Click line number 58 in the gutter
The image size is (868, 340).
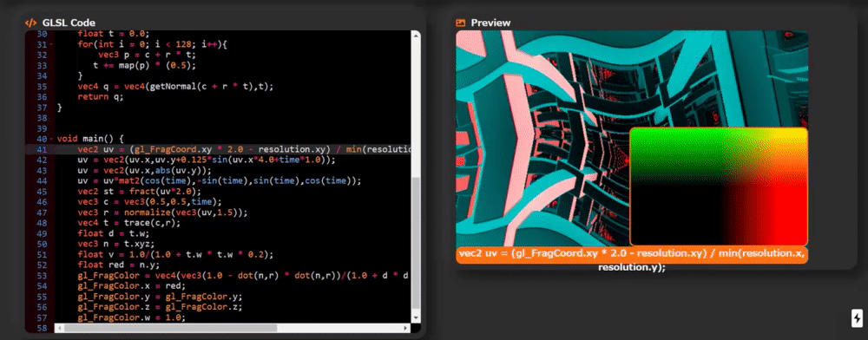click(x=42, y=328)
